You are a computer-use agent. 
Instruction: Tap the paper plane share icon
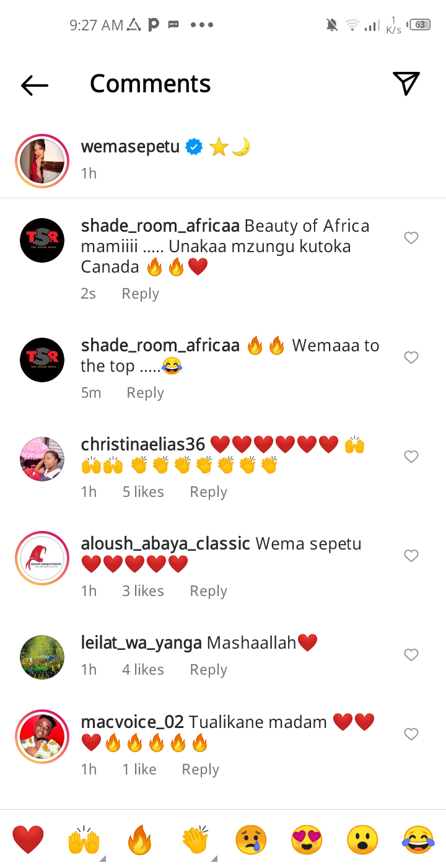(406, 84)
